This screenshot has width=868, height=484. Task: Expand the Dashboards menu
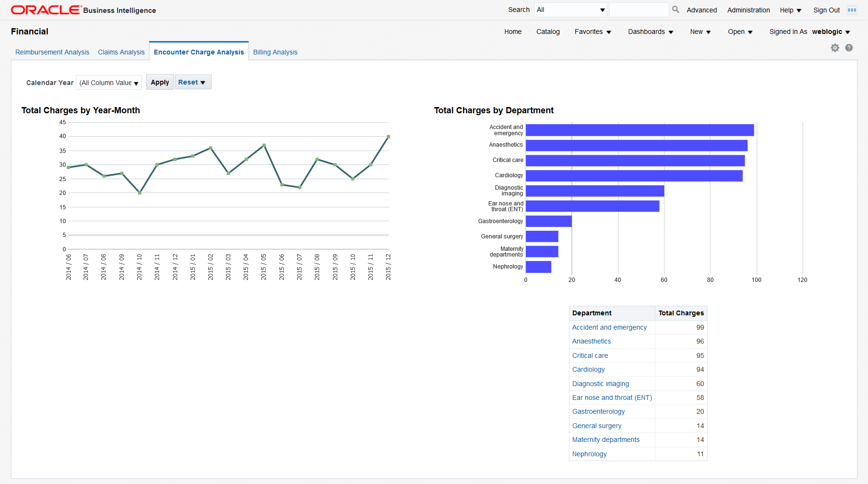(651, 32)
